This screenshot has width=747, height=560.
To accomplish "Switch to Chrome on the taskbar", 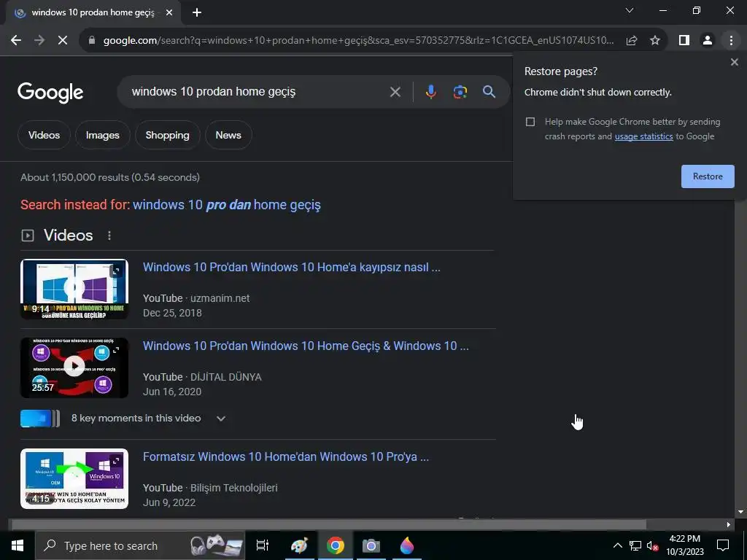I will point(336,545).
